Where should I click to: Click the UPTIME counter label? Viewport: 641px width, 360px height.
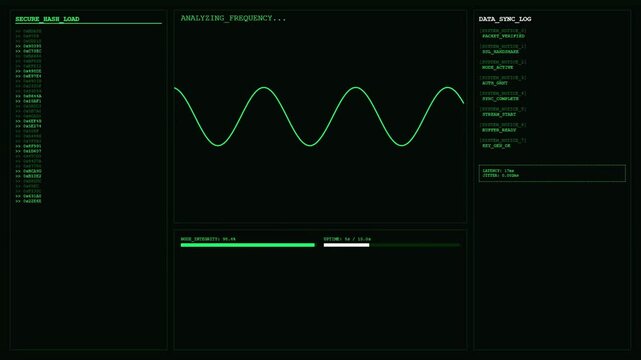pos(347,239)
